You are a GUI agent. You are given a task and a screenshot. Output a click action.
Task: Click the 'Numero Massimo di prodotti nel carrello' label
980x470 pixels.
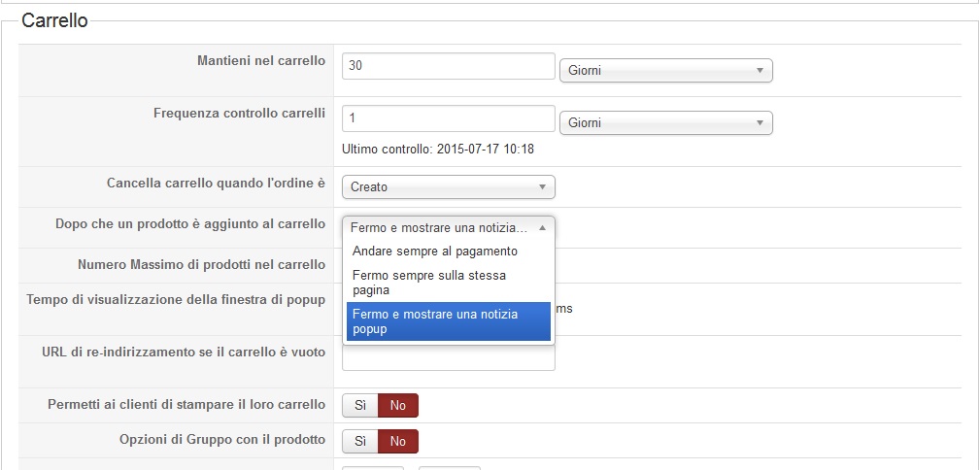tap(201, 264)
